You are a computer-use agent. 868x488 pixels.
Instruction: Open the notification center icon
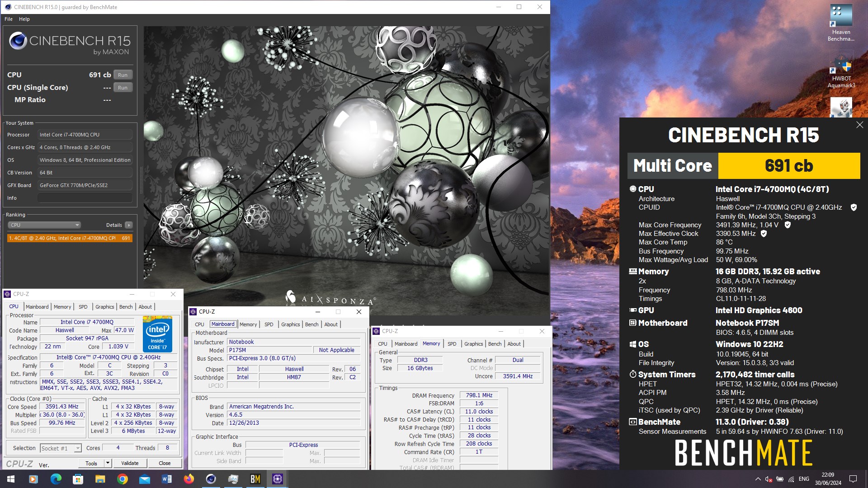point(853,479)
